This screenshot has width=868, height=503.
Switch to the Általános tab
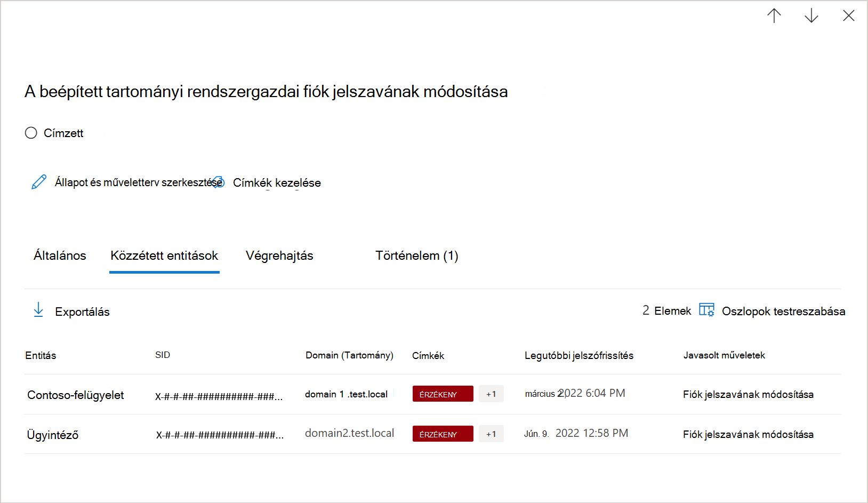pyautogui.click(x=60, y=256)
